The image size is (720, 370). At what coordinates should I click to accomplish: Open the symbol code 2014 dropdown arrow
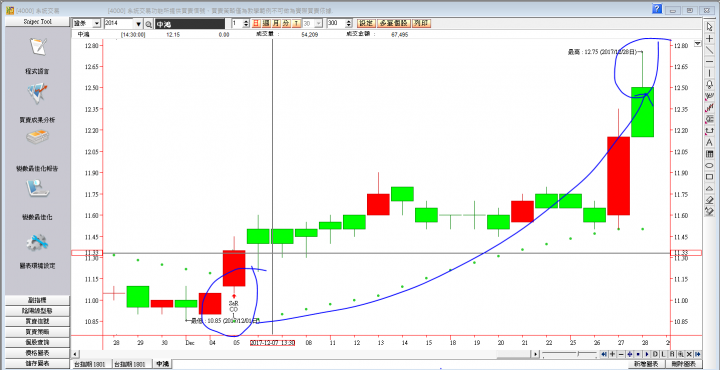point(139,24)
